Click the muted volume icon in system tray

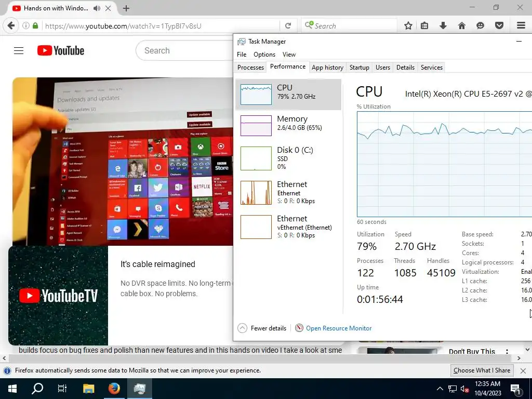(464, 389)
